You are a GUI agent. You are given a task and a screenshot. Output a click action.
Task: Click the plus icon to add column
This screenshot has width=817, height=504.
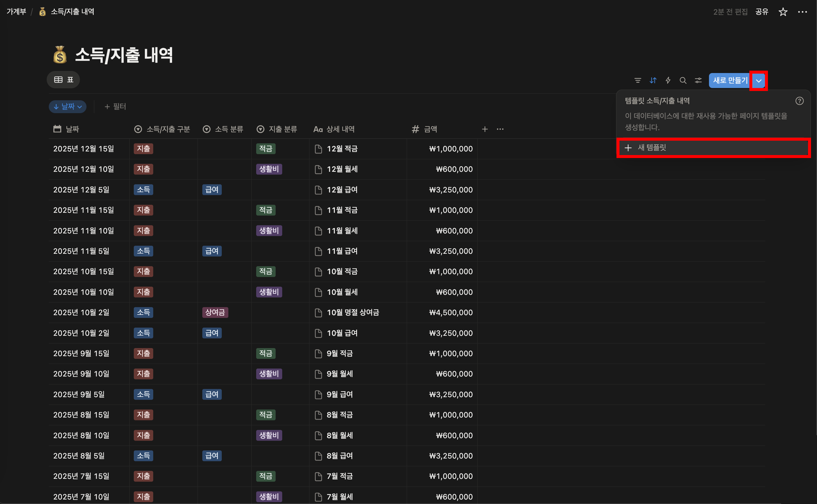[485, 129]
